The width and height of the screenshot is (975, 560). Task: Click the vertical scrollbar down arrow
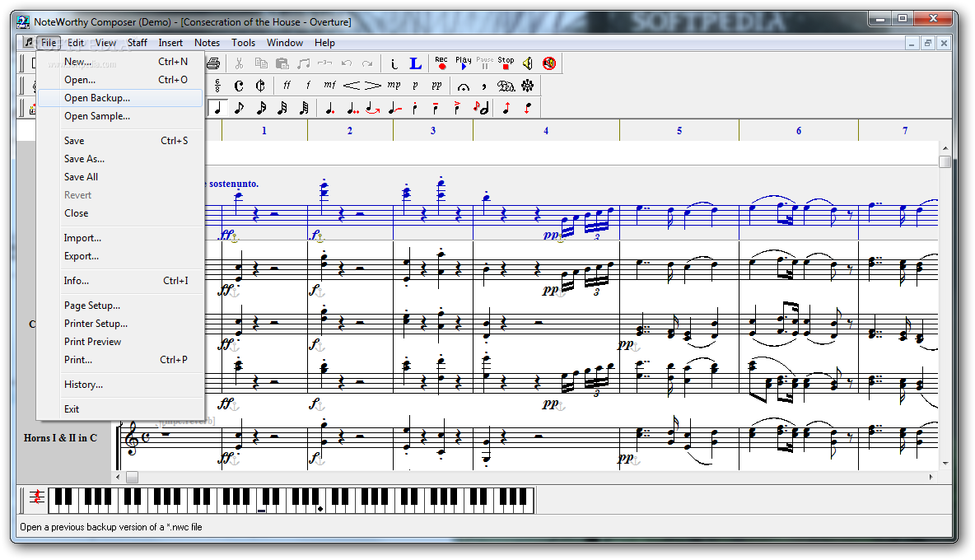click(x=945, y=464)
